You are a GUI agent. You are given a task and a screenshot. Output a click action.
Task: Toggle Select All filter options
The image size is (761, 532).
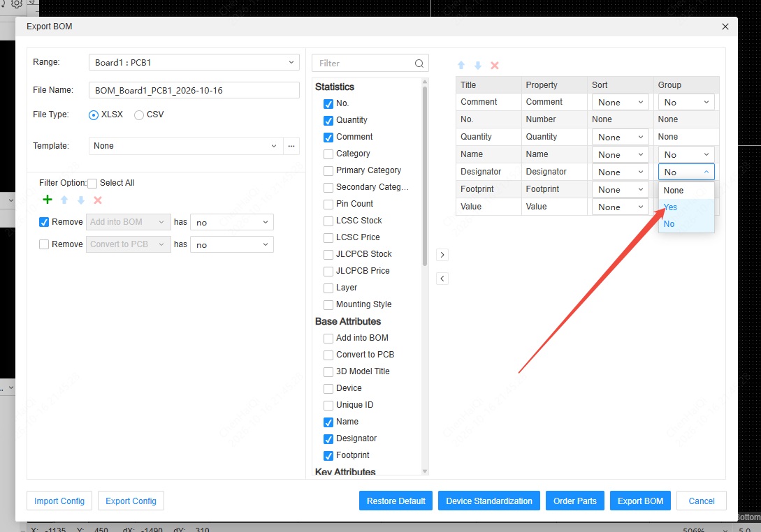tap(92, 184)
